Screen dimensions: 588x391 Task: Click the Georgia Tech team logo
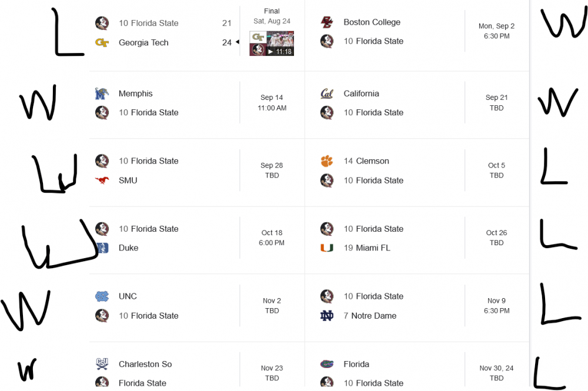coord(102,42)
